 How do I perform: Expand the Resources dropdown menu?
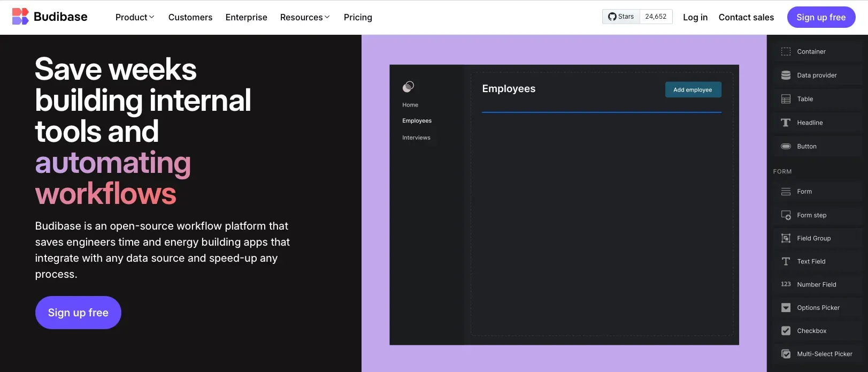pyautogui.click(x=305, y=17)
